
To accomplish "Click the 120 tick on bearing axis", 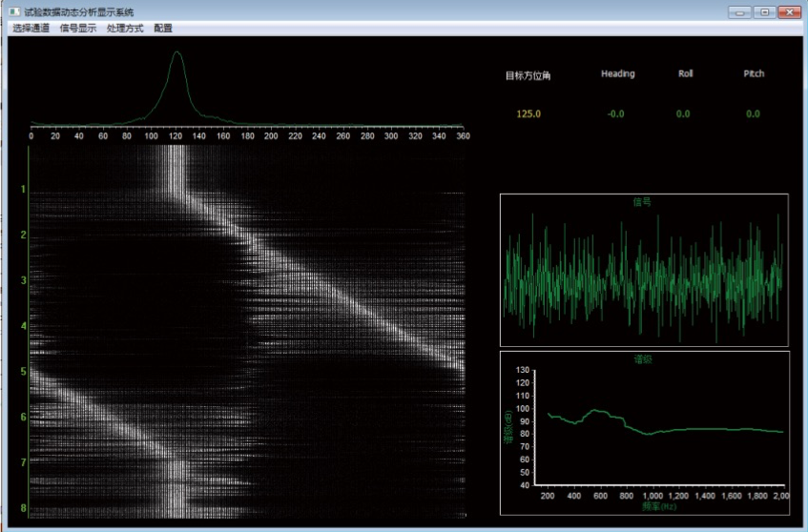I will click(x=176, y=136).
